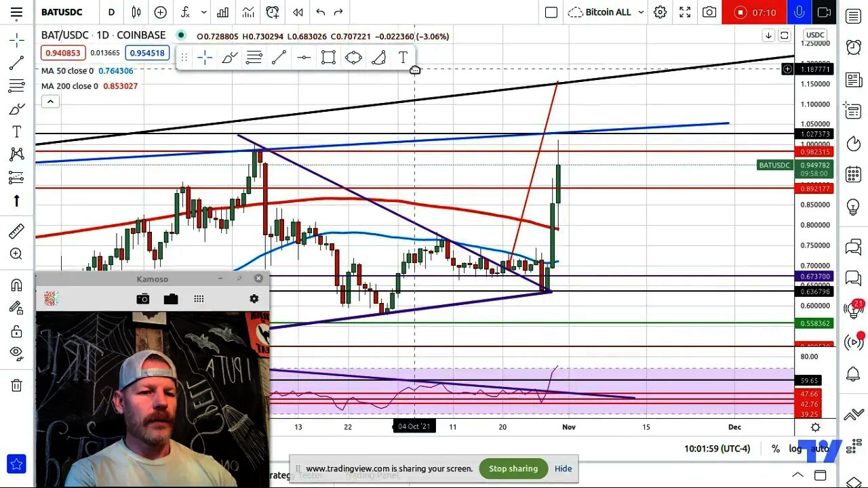Viewport: 868px width, 488px height.
Task: Toggle hide all drawings eye icon
Action: [x=17, y=352]
